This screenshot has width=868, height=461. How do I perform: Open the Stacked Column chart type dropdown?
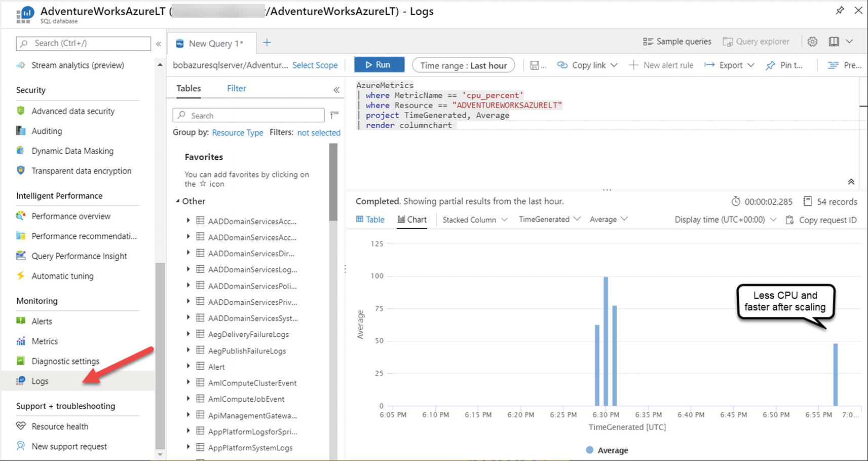(475, 220)
